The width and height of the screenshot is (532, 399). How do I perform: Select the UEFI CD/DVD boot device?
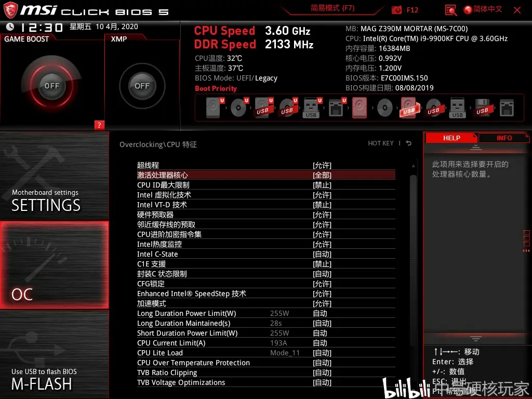tap(240, 108)
